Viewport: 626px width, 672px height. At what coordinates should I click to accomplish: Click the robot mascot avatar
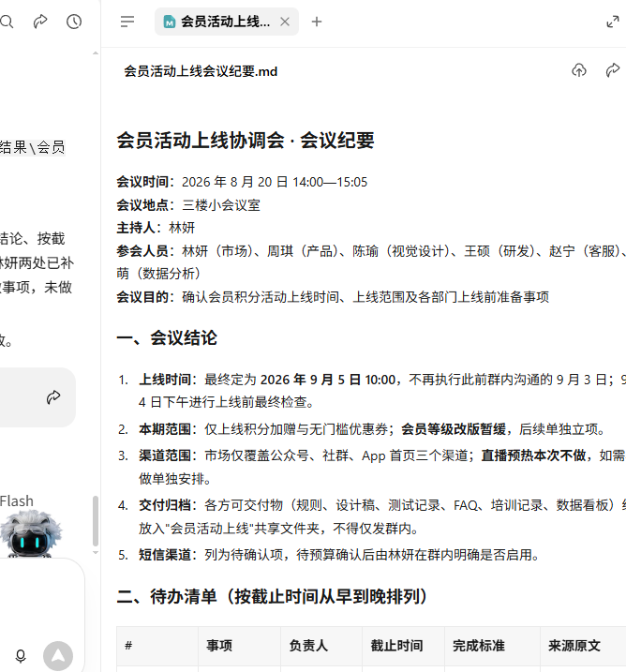click(30, 532)
